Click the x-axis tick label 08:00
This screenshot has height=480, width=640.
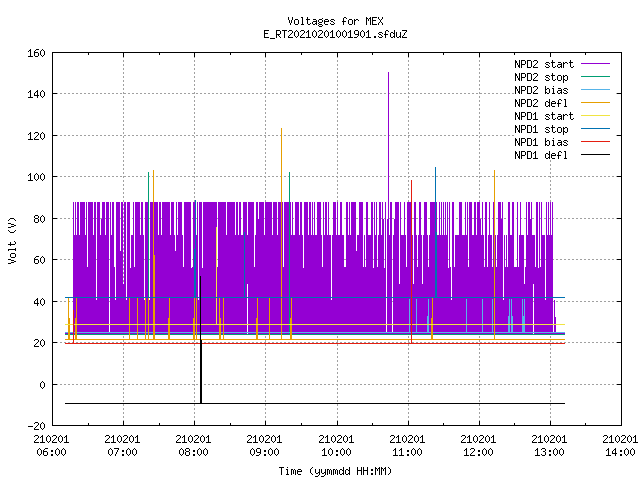click(193, 452)
